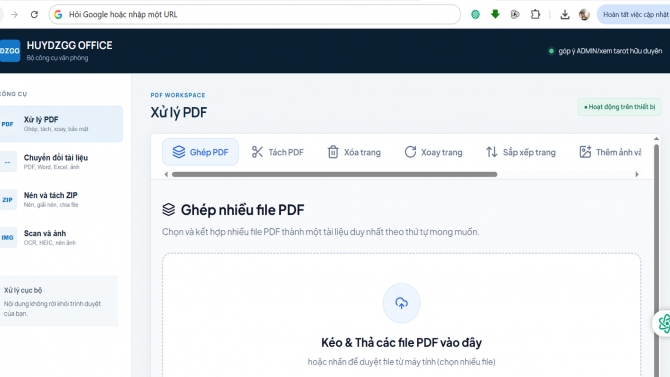670x377 pixels.
Task: Click the browser address bar
Action: tap(255, 15)
